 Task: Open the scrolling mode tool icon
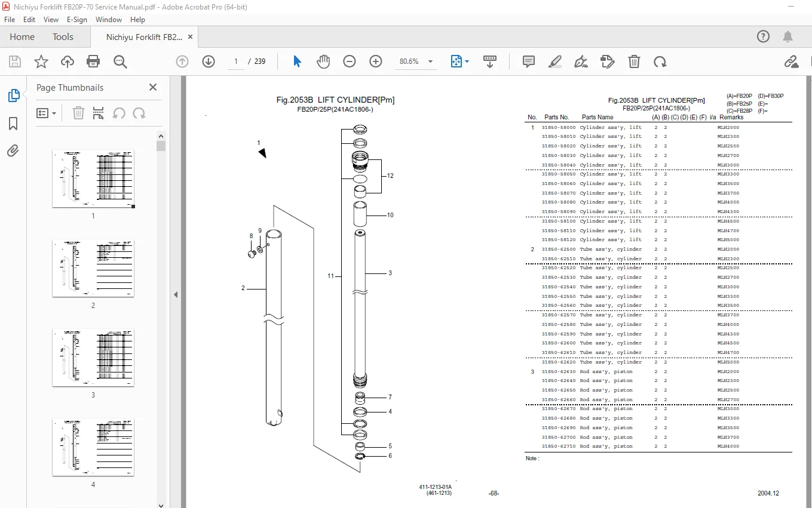pos(490,61)
